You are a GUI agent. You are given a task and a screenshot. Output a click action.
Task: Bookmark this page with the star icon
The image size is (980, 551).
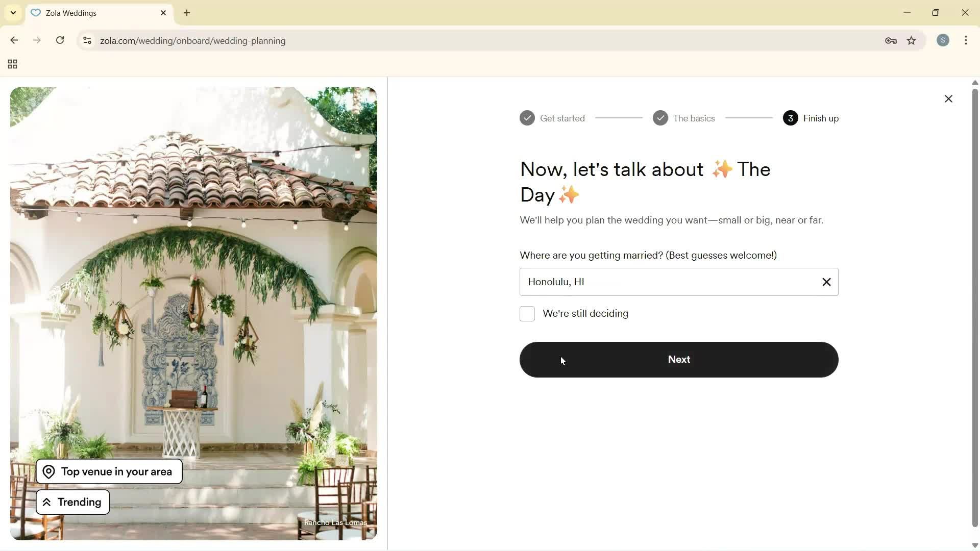click(x=912, y=40)
